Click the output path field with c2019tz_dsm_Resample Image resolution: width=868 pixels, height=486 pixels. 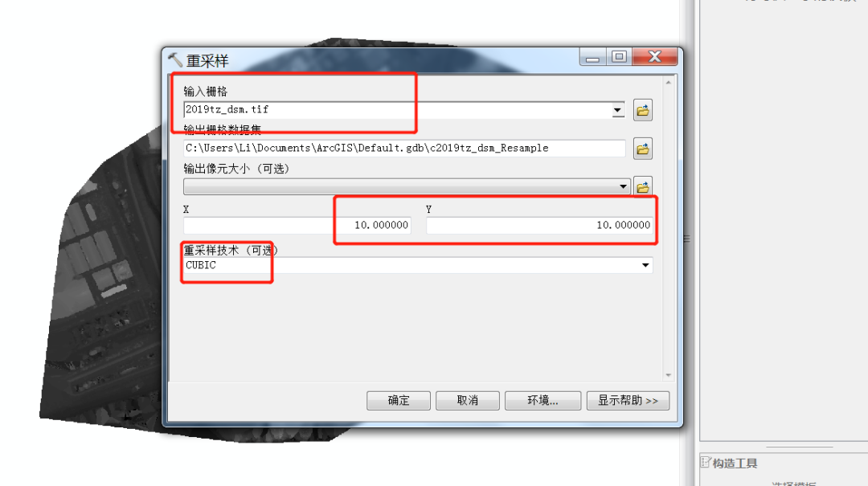pos(404,149)
